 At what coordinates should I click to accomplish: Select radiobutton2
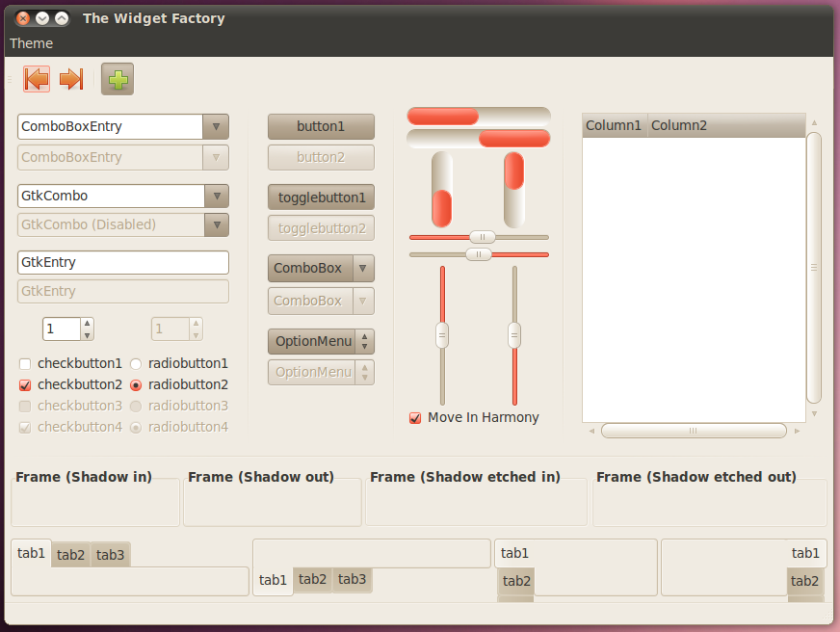(x=179, y=384)
